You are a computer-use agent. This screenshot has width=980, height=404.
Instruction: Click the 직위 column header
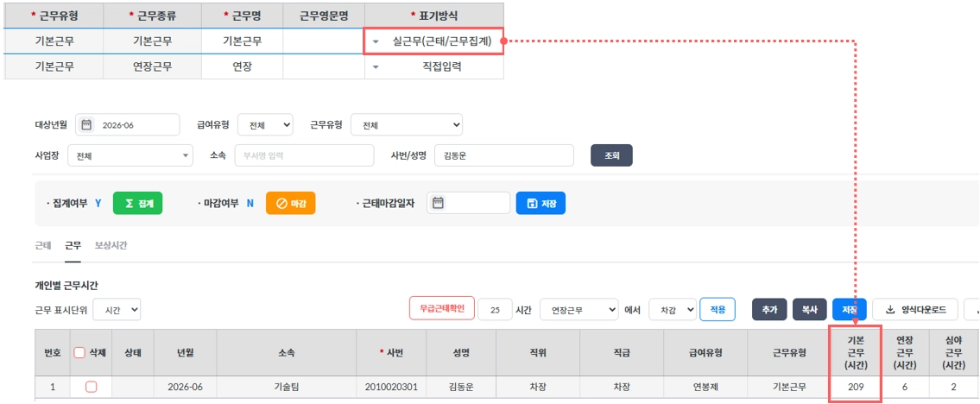point(538,353)
